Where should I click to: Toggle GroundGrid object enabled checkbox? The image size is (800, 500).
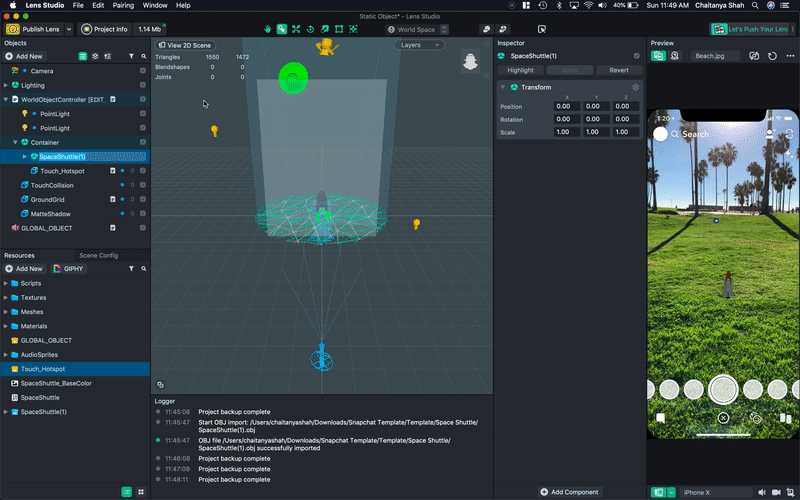143,199
